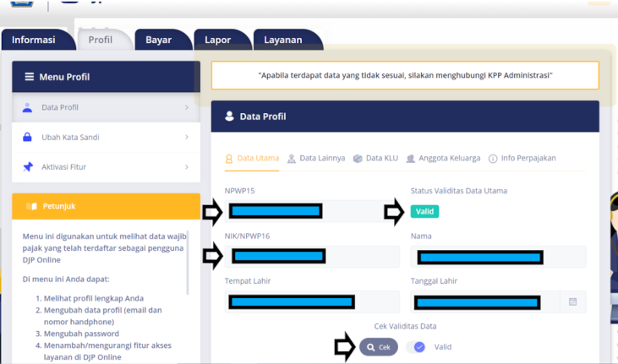The height and width of the screenshot is (364, 618).
Task: Click the calendar icon in Tanggal Lahir field
Action: [572, 302]
